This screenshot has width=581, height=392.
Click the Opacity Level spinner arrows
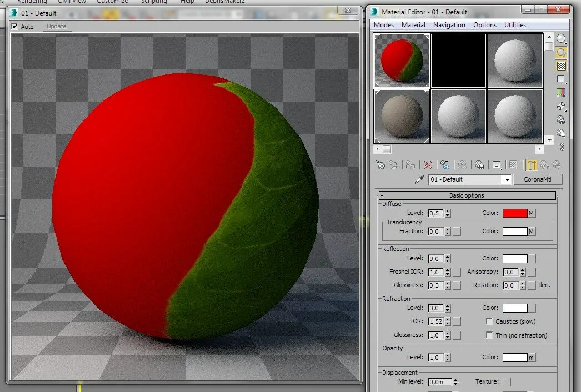pos(448,358)
